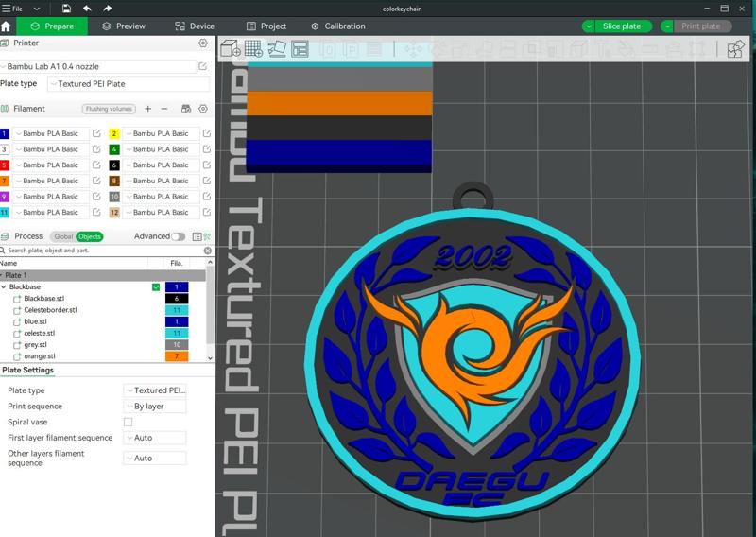This screenshot has width=756, height=537.
Task: Click filament 1 blue color swatch
Action: click(5, 133)
